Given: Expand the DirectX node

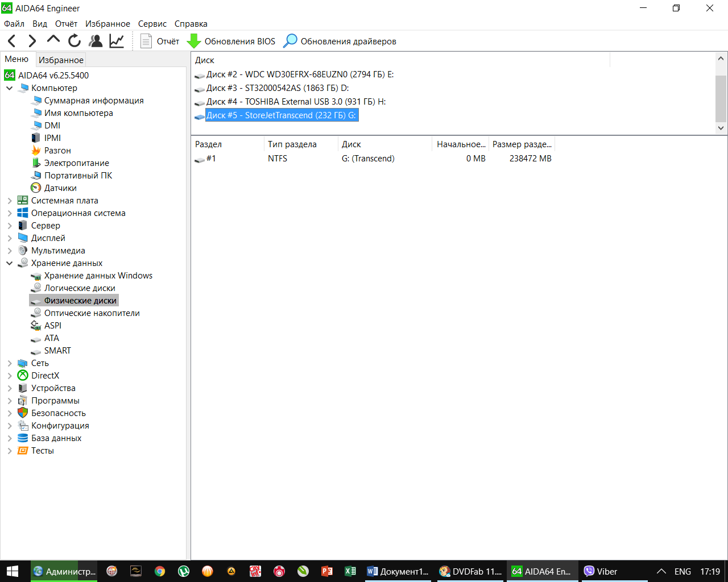Looking at the screenshot, I should tap(10, 376).
